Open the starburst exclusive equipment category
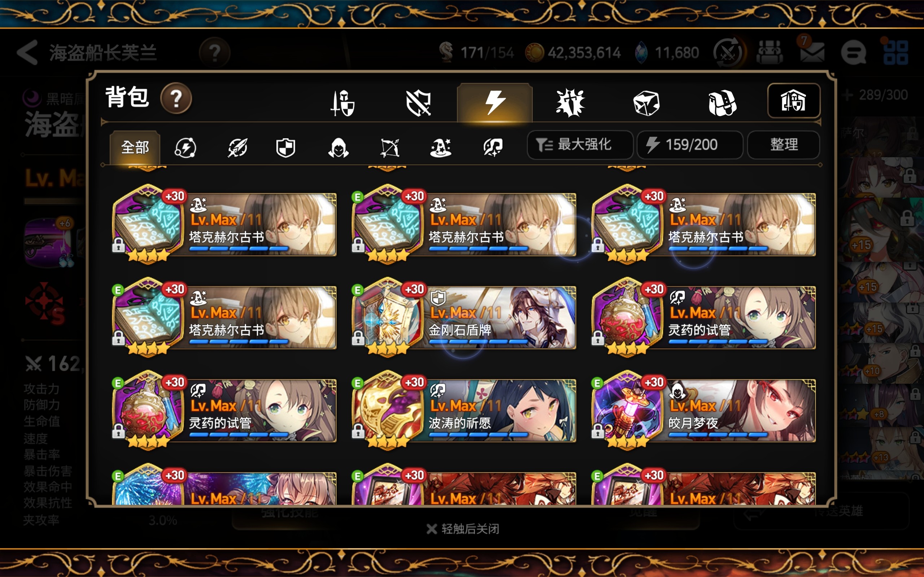The height and width of the screenshot is (577, 924). (570, 102)
